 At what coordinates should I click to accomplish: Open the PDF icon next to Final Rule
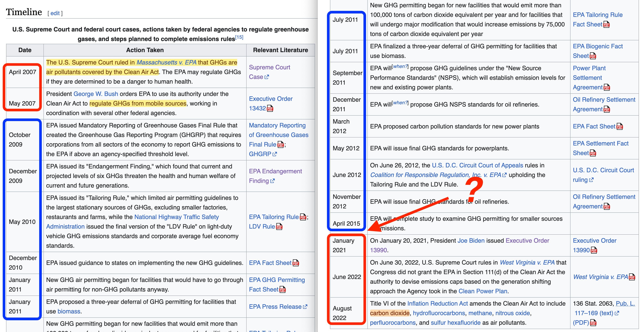click(280, 144)
